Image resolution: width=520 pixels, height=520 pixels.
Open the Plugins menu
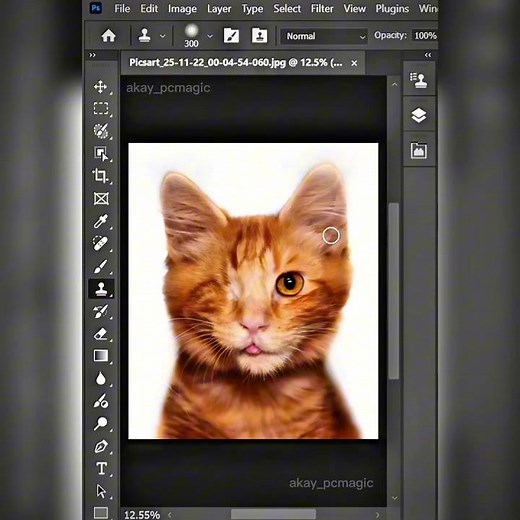click(392, 9)
